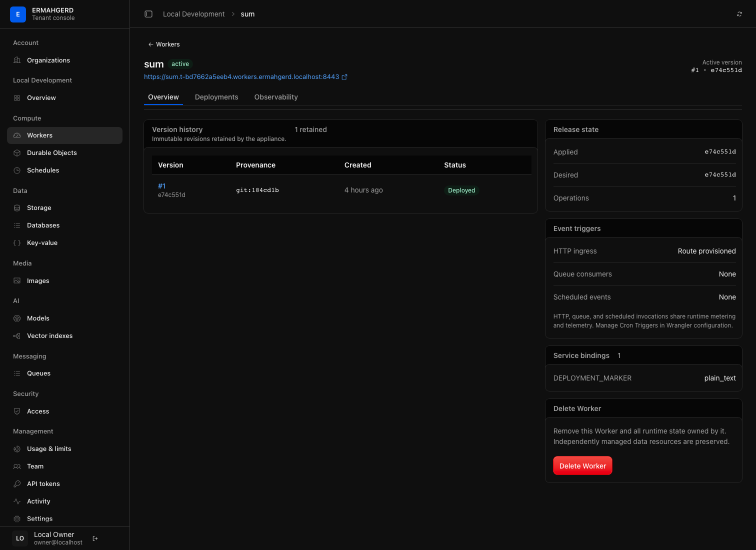
Task: Click the Key-value braces icon
Action: [17, 243]
